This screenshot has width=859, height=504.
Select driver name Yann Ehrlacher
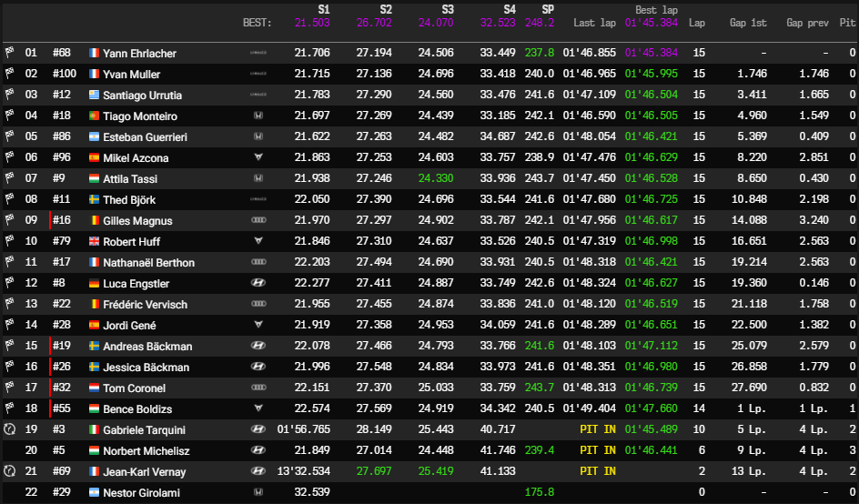pos(140,53)
